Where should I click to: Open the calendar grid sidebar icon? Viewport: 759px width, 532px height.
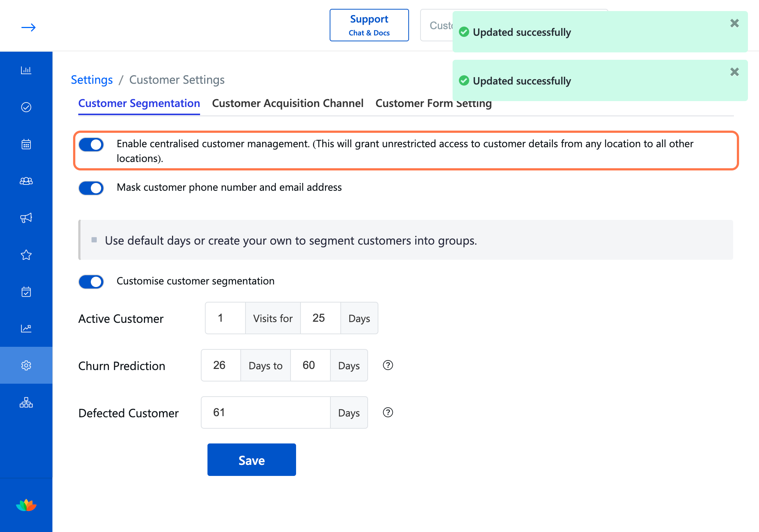[x=26, y=144]
